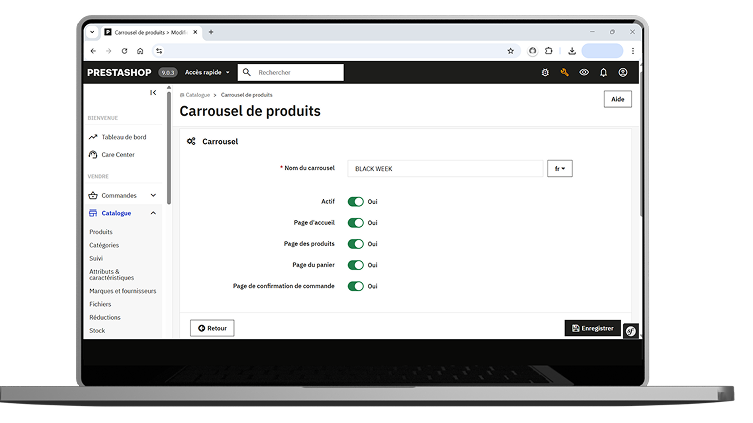Screen dimensions: 753x423
Task: Click the sidebar scrollbar
Action: click(169, 146)
